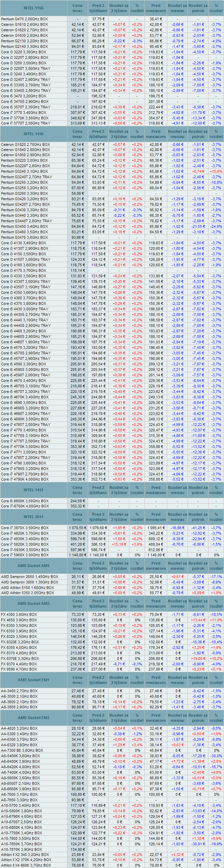Select A4-4020 3,2GHz BOX name
The width and height of the screenshot is (224, 868).
click(x=19, y=728)
